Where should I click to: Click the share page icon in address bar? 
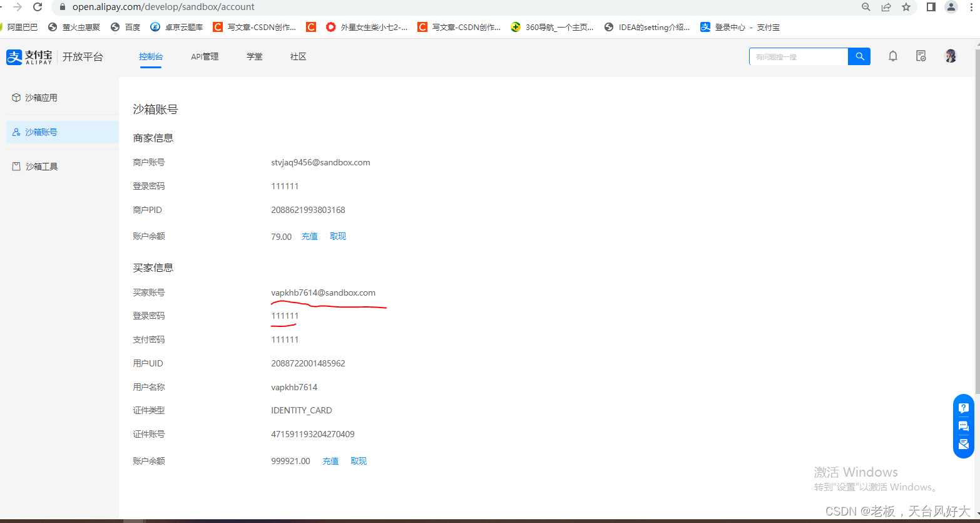(886, 7)
